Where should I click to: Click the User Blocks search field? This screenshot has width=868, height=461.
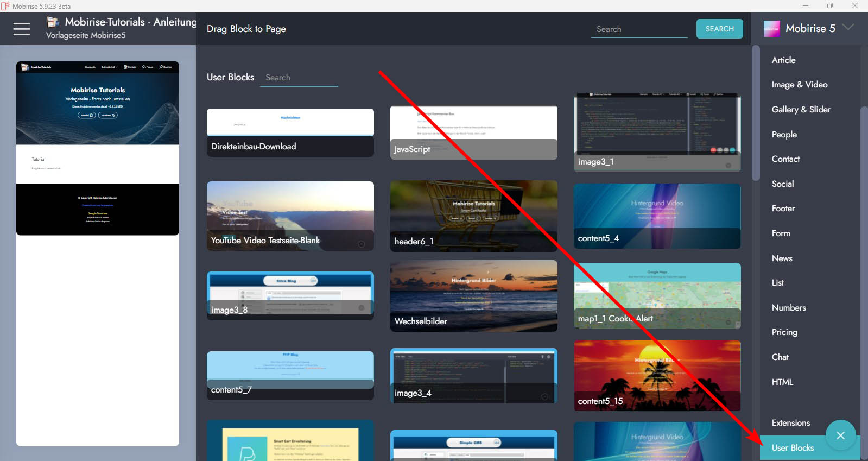(299, 78)
